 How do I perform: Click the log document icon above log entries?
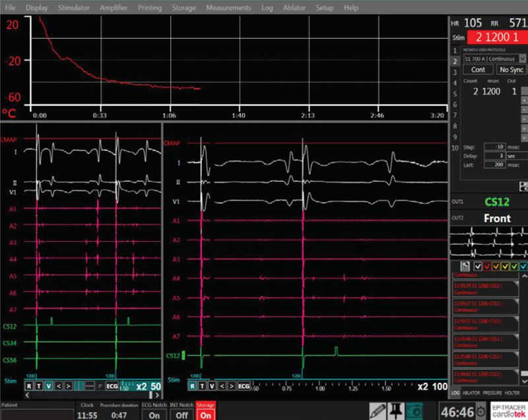pyautogui.click(x=465, y=266)
